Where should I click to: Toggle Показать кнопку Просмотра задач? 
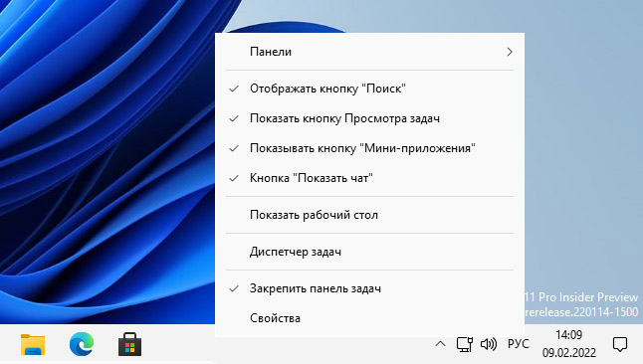pos(369,118)
